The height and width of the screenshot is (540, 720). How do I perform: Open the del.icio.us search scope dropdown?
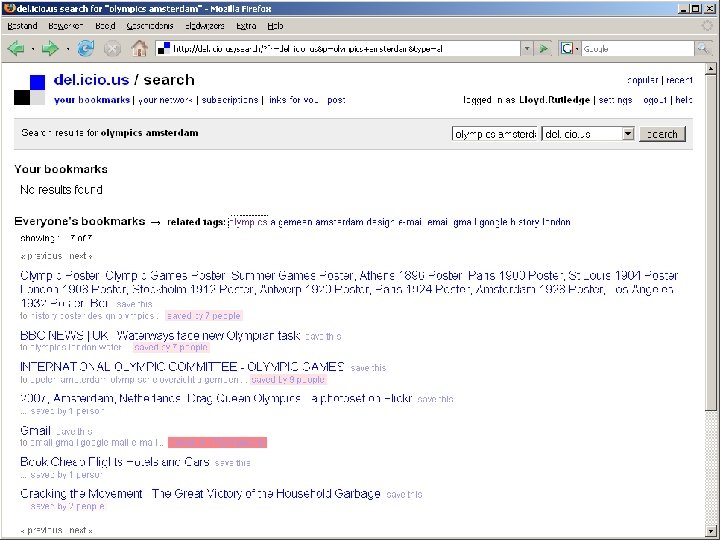[x=628, y=134]
